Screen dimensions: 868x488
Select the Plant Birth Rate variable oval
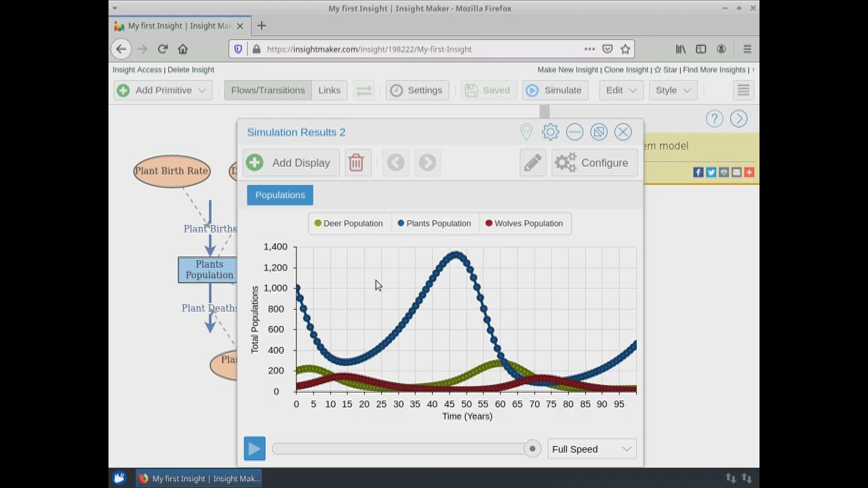172,171
